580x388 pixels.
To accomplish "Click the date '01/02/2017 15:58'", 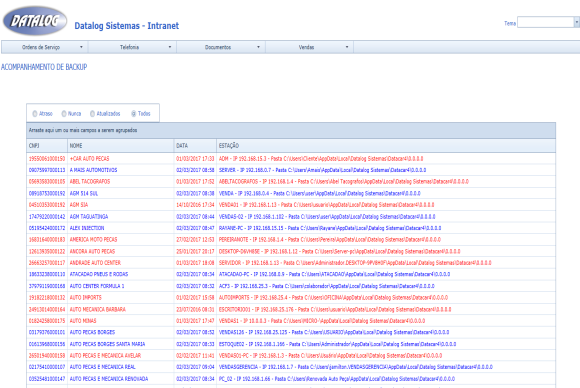I will pos(195,298).
